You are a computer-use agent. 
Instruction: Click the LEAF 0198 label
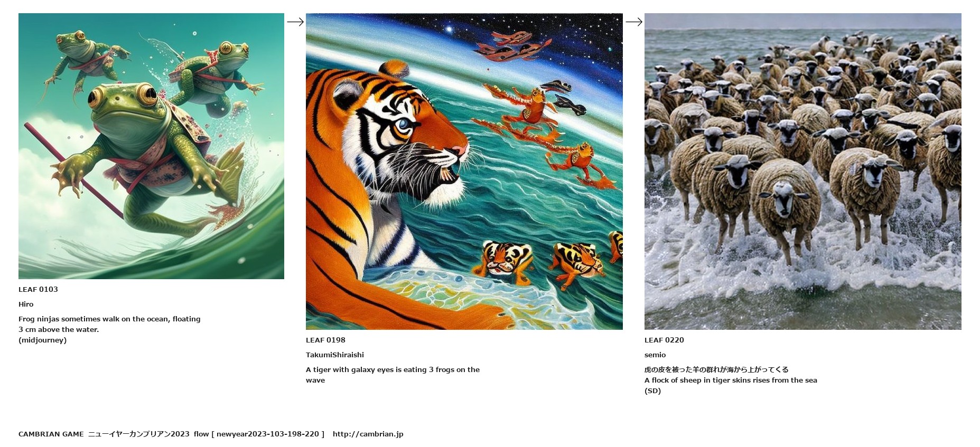coord(325,340)
